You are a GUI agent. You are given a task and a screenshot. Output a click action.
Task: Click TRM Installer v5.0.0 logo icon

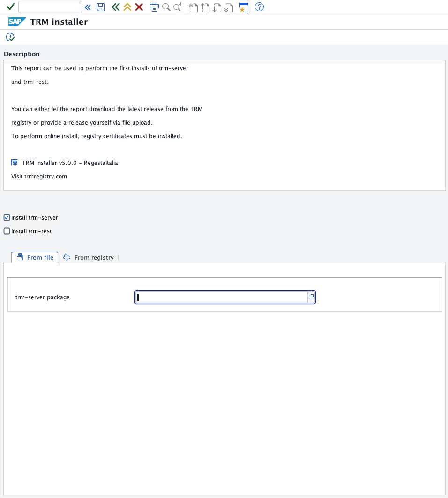(x=15, y=163)
